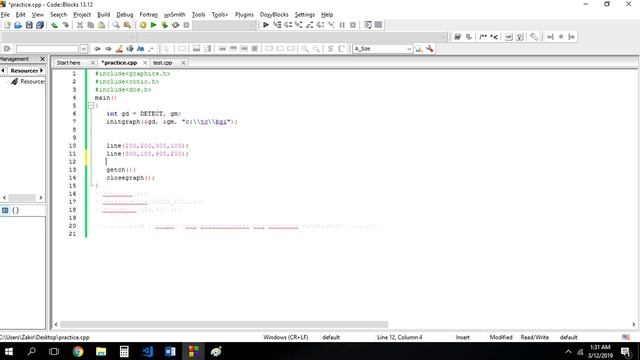Toggle the S source toolbar button
Screen dimensions: 640x360
(330, 49)
